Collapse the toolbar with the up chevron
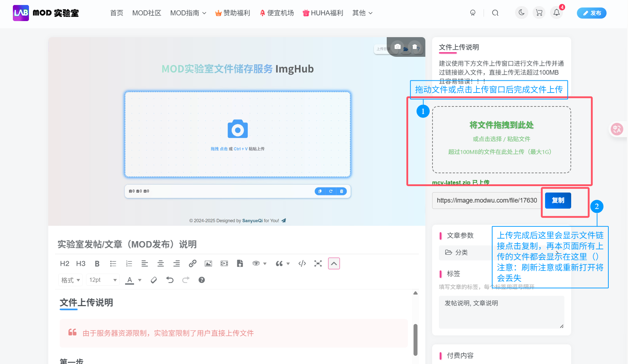 (333, 263)
